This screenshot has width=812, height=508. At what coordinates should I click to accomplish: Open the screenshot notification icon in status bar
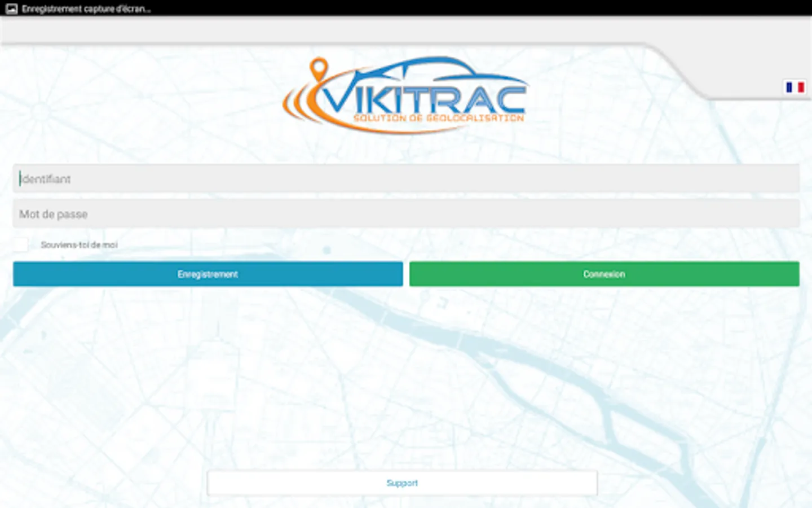[11, 8]
